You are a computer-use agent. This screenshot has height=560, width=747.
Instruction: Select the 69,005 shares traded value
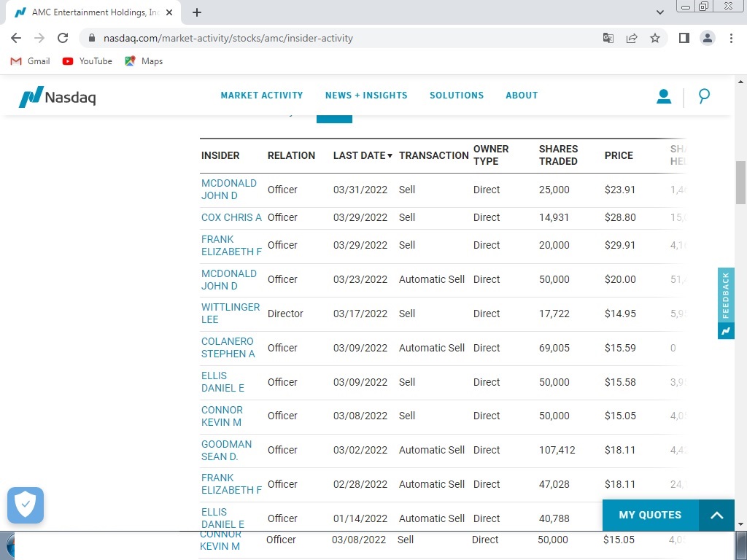pos(554,348)
